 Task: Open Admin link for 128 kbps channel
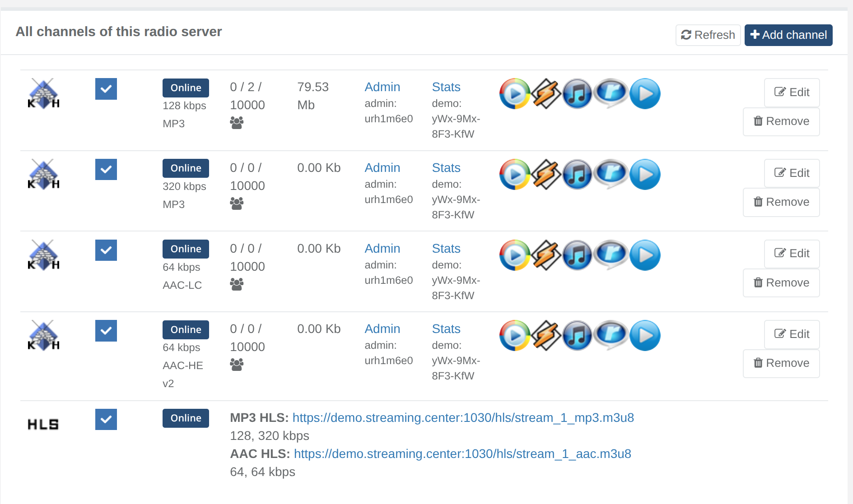382,87
